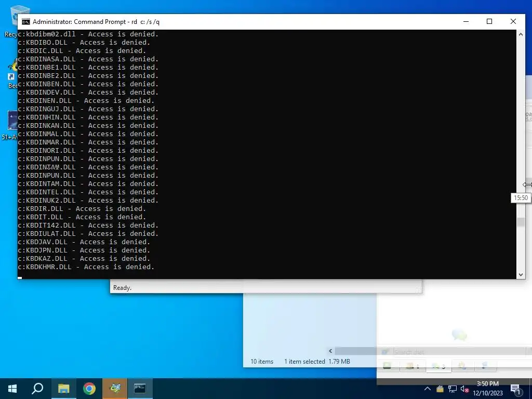Open File Explorer from the taskbar
This screenshot has width=532, height=399.
[x=64, y=389]
